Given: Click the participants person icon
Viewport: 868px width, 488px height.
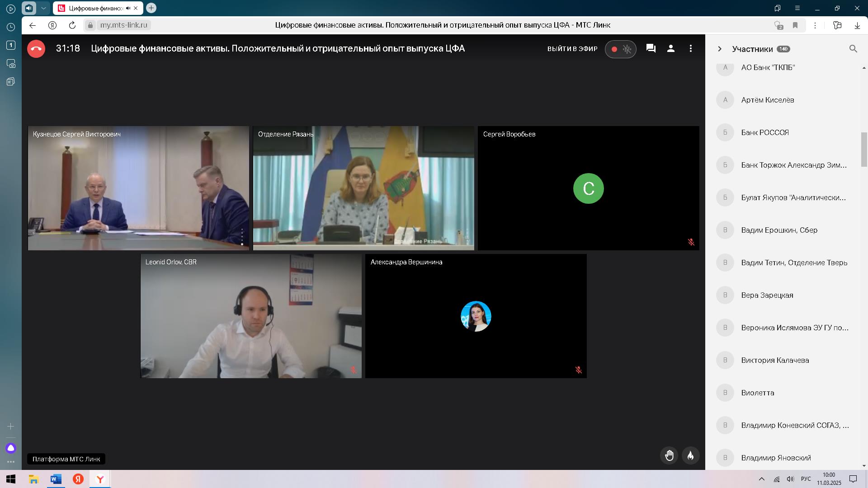Looking at the screenshot, I should 671,48.
